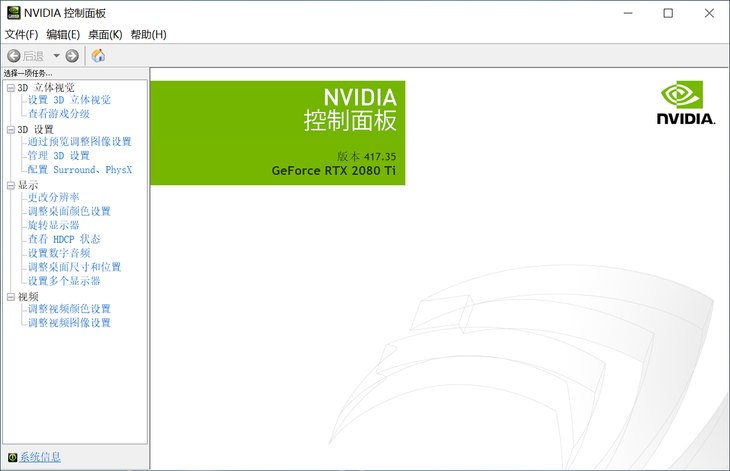
Task: Click the GeForce RTX 2080 Ti text
Action: point(334,171)
